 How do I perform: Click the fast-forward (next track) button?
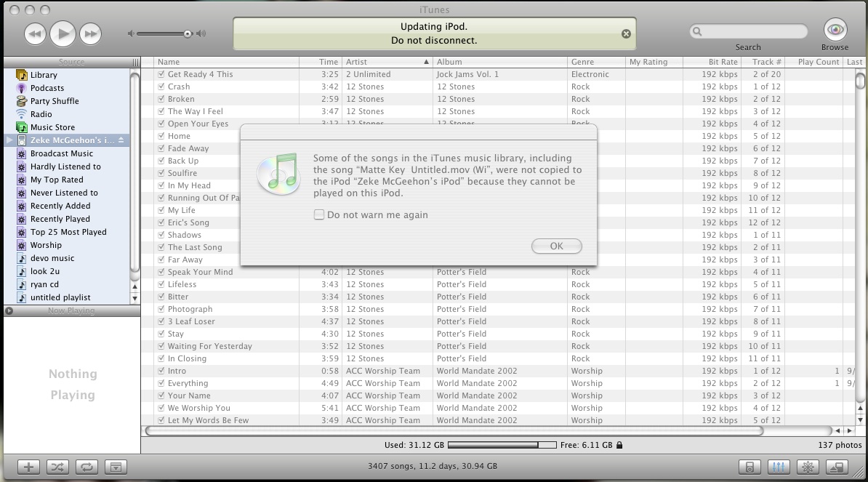[x=91, y=33]
